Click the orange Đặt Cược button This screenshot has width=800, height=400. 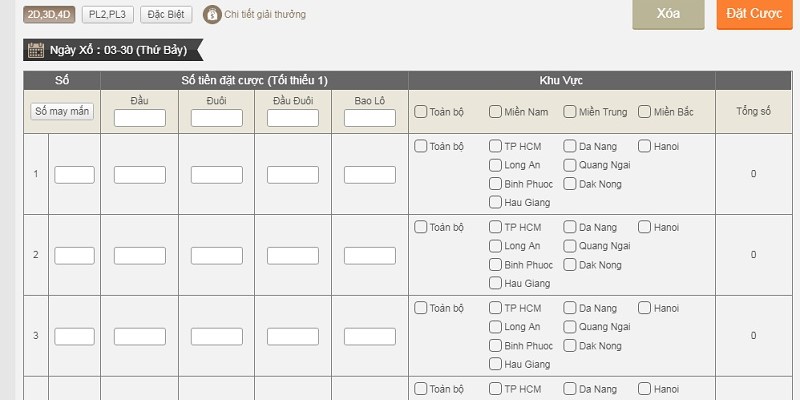tap(754, 14)
